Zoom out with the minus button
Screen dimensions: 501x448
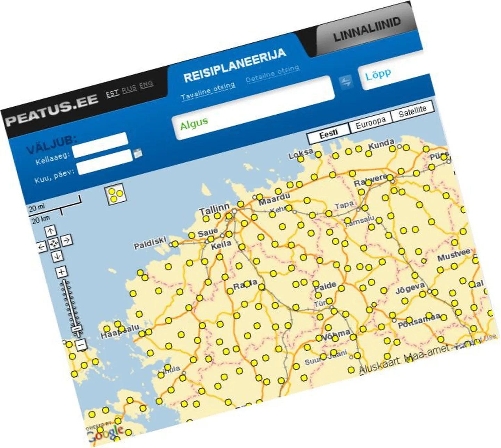81,345
